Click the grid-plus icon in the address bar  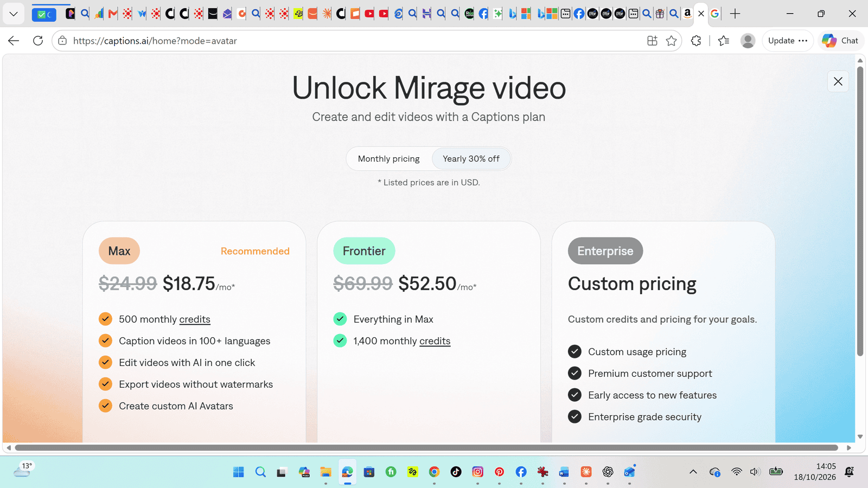pyautogui.click(x=652, y=41)
